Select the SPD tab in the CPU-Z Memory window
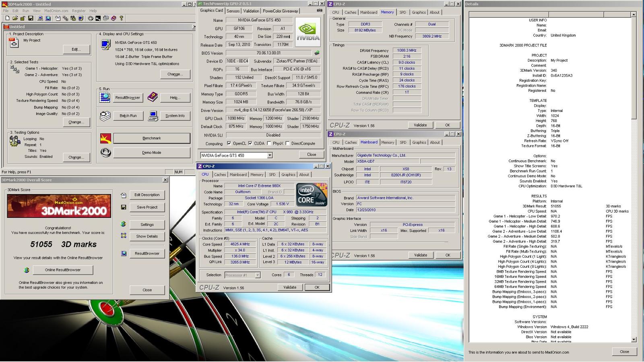644x362 pixels. (402, 12)
